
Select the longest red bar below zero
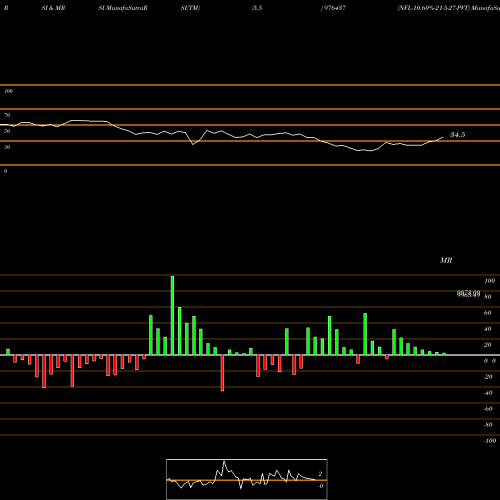222,373
